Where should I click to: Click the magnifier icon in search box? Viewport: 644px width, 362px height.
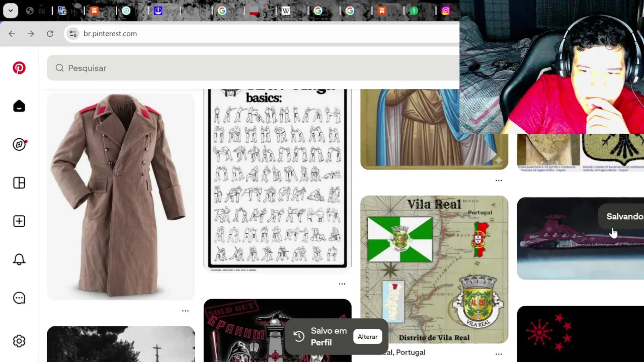tap(59, 68)
